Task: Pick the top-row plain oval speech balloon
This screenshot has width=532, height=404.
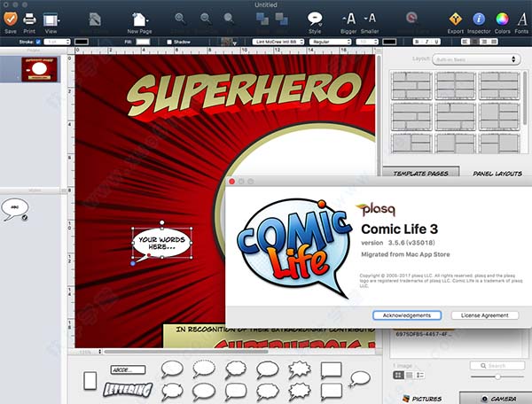Action: pyautogui.click(x=172, y=369)
